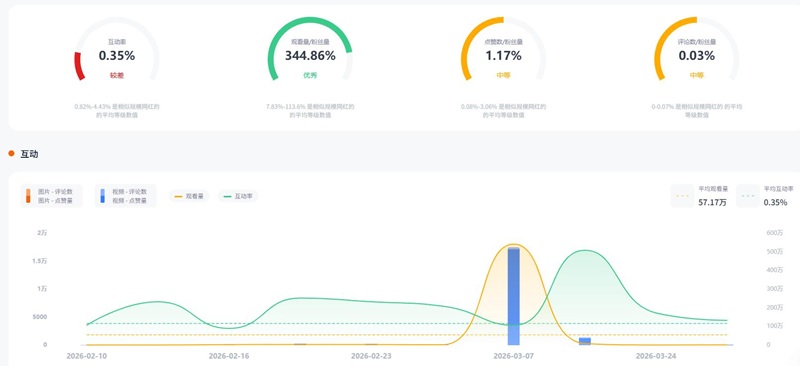Toggle the 图片 评论数/点赞量 legend series
Viewport: 800px width, 366px height.
pyautogui.click(x=51, y=196)
